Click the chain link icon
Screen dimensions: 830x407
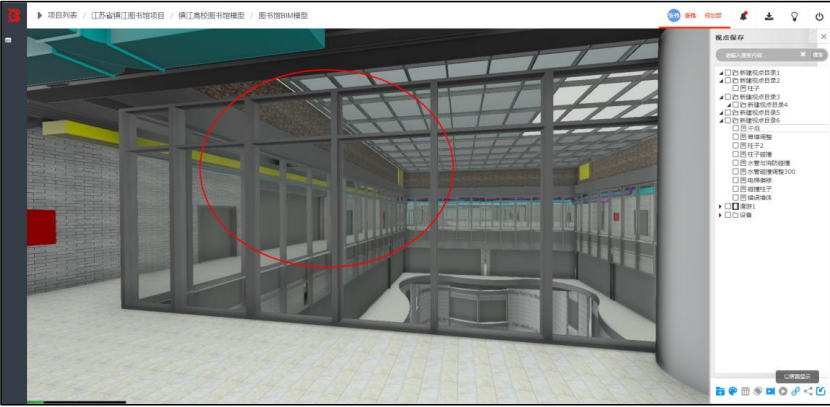(x=795, y=391)
